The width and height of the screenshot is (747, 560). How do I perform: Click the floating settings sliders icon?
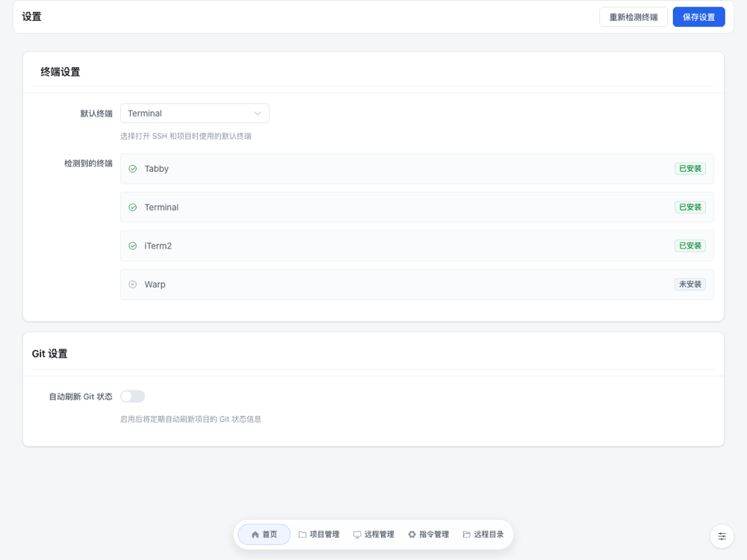tap(722, 536)
